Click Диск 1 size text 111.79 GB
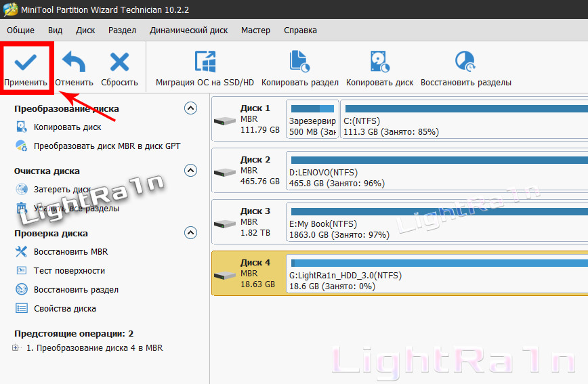588x384 pixels. (260, 130)
